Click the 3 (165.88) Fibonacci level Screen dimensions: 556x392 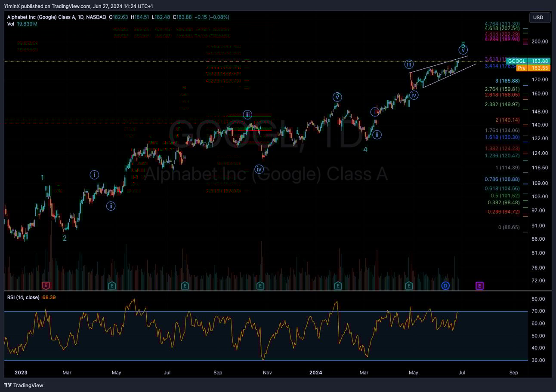coord(507,81)
